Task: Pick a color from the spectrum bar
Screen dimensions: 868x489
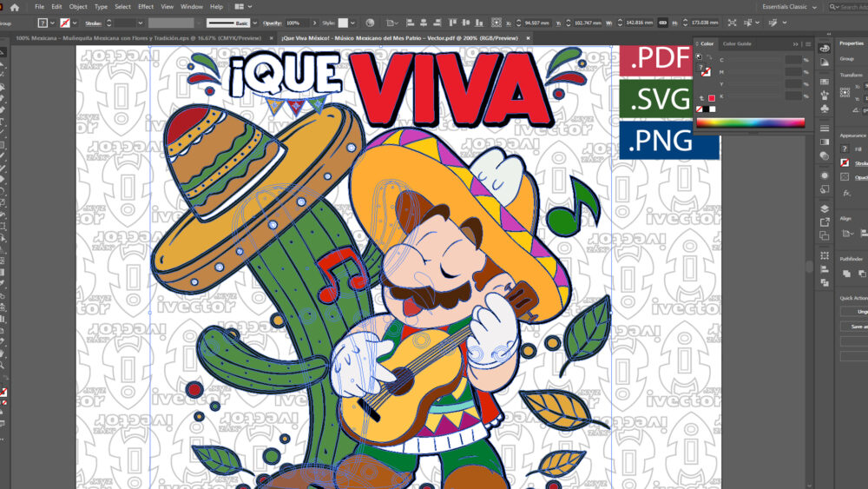Action: (750, 123)
